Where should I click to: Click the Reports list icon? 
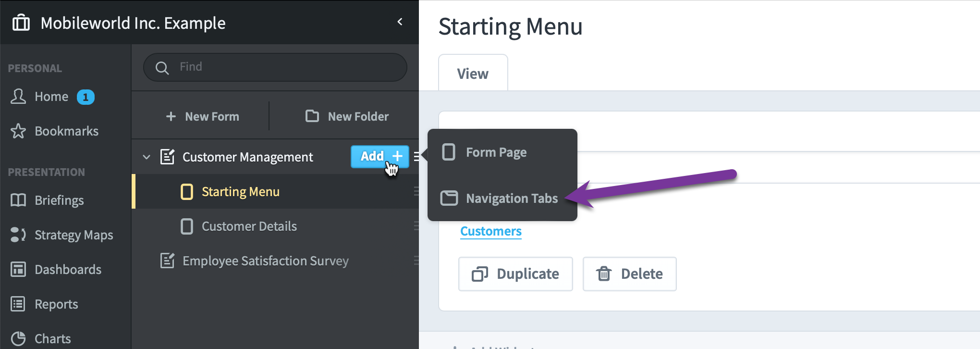(x=18, y=304)
